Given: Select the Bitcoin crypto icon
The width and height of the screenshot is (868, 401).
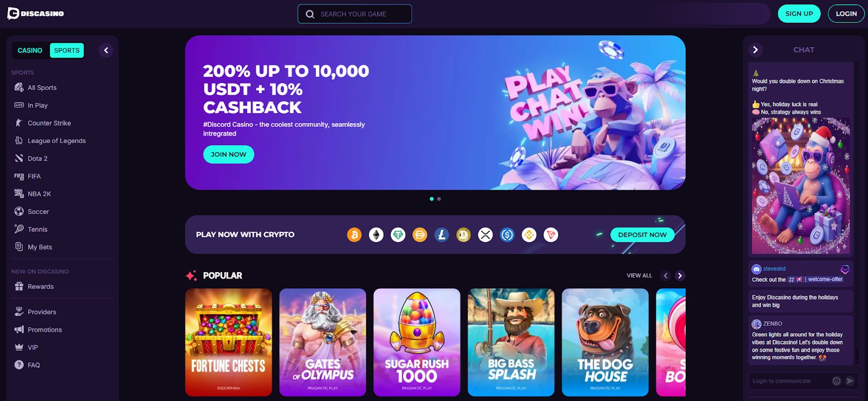Looking at the screenshot, I should pyautogui.click(x=354, y=235).
